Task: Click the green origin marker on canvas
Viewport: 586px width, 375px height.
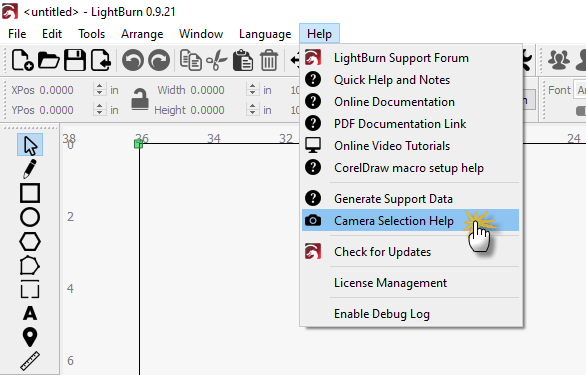Action: (x=138, y=144)
